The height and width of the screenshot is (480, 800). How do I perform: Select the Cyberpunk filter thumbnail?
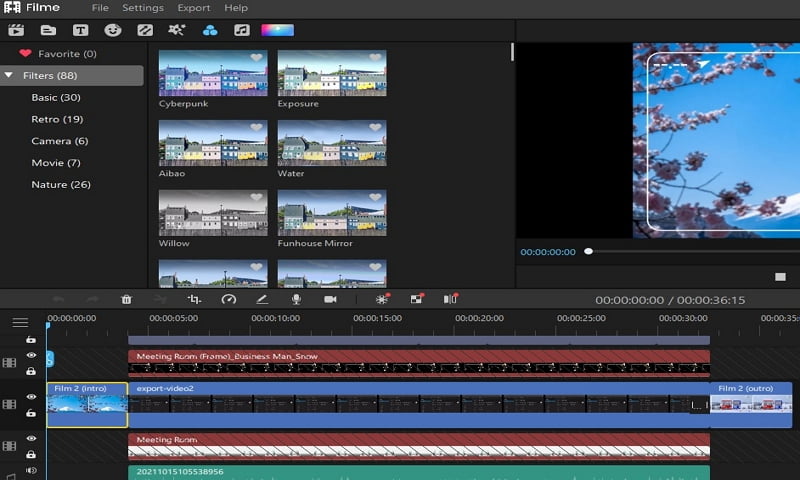(213, 73)
